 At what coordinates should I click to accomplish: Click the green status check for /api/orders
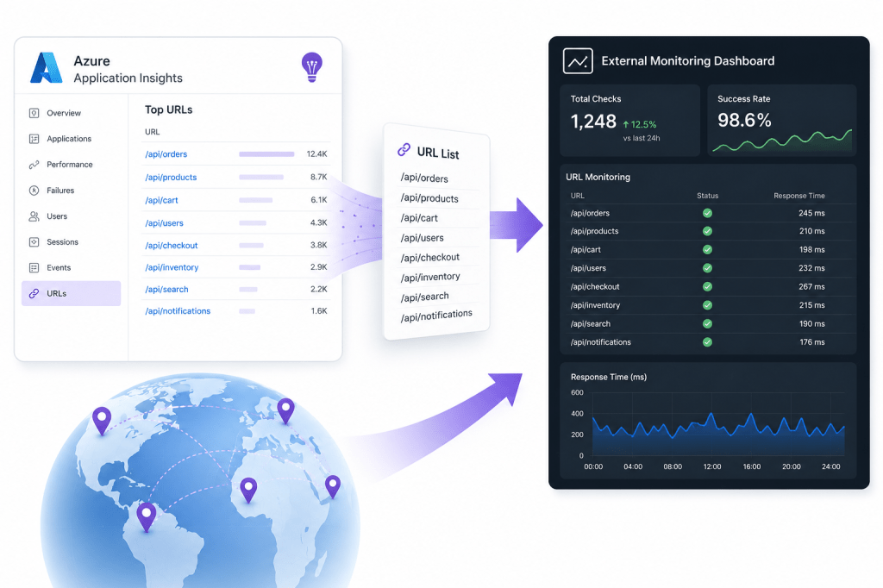click(x=707, y=213)
